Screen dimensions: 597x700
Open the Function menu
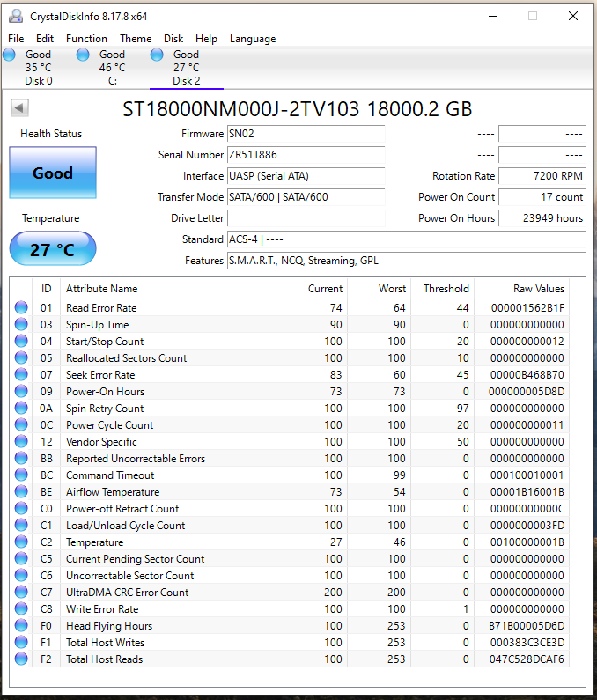tap(86, 39)
